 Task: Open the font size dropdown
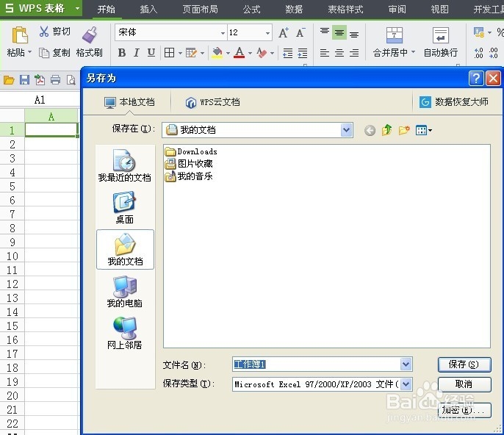[267, 33]
